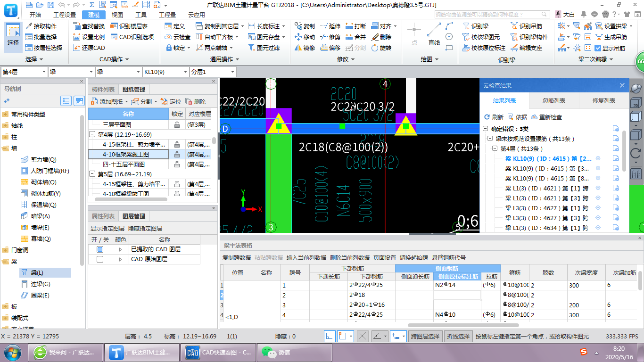The width and height of the screenshot is (644, 362).
Task: Click 刷新 refresh in cloud check results
Action: pos(494,117)
